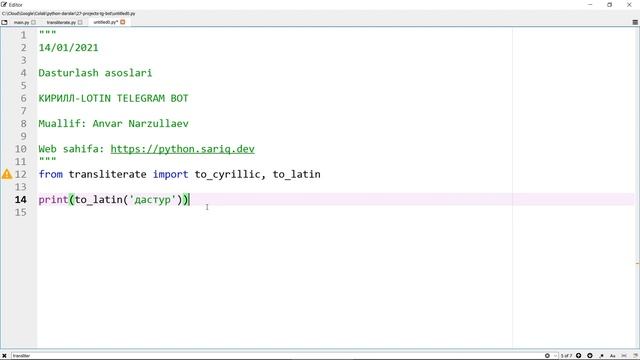The width and height of the screenshot is (640, 360).
Task: Close the transliterate.py tab
Action: coord(80,22)
